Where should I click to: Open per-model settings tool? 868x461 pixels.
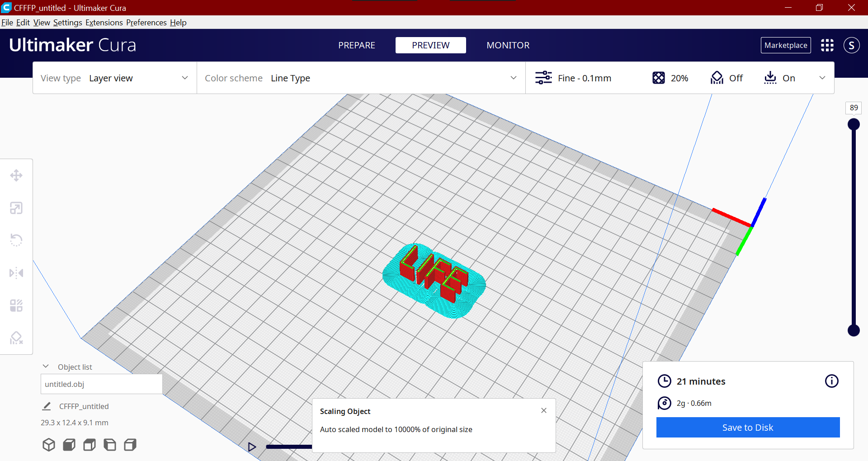point(16,305)
